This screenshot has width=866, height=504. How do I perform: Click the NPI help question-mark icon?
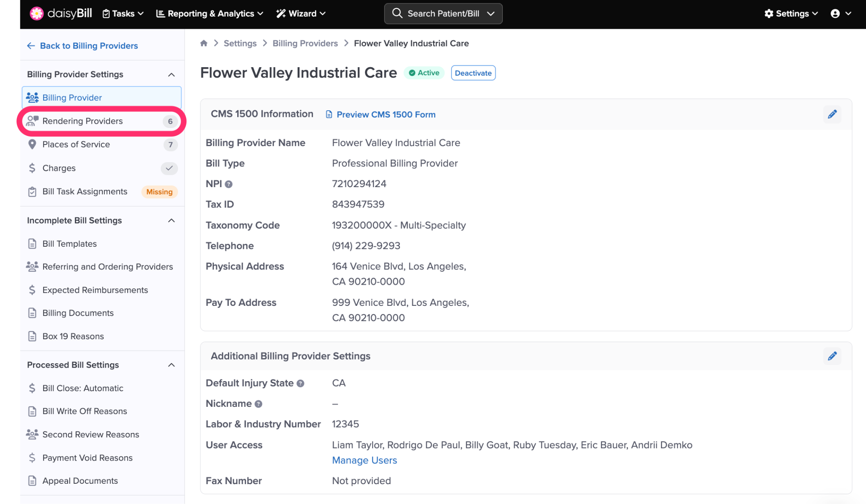[229, 184]
